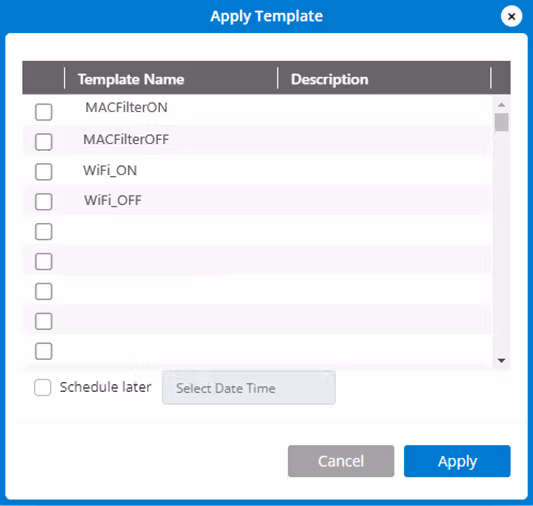Click the scrollbar down arrow
This screenshot has height=506, width=533.
coord(501,361)
